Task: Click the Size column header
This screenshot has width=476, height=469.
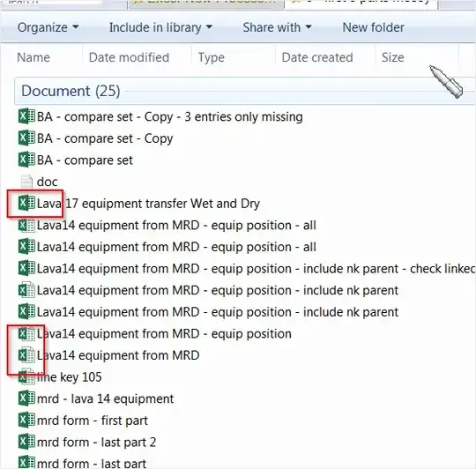Action: pyautogui.click(x=393, y=57)
